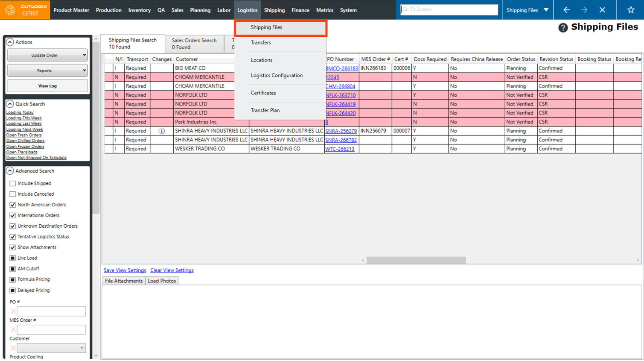Switch to Sales Orders Search tab
Image resolution: width=644 pixels, height=361 pixels.
pos(194,44)
